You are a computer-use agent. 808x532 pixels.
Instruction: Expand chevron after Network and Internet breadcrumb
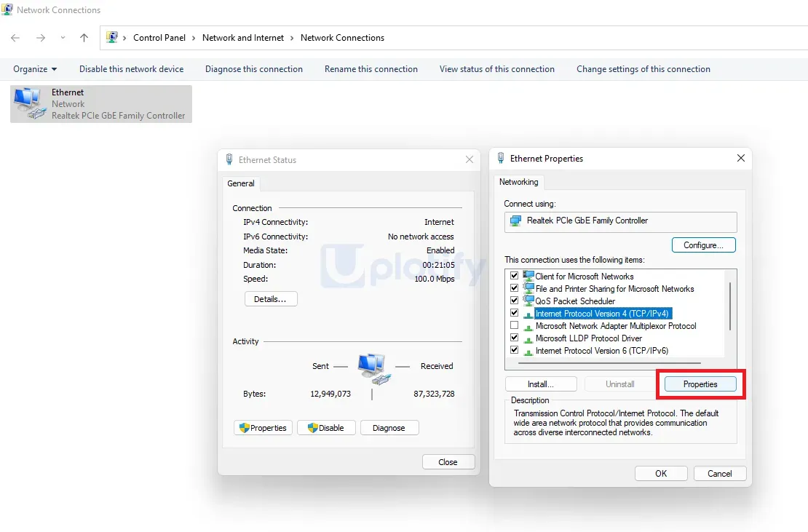tap(292, 38)
